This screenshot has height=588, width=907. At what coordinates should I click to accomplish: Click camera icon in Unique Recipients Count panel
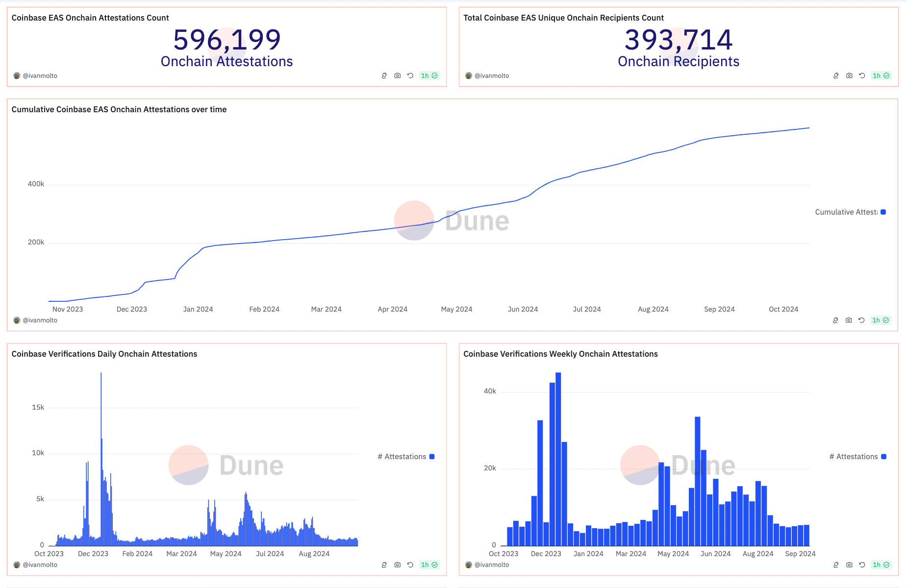coord(849,75)
